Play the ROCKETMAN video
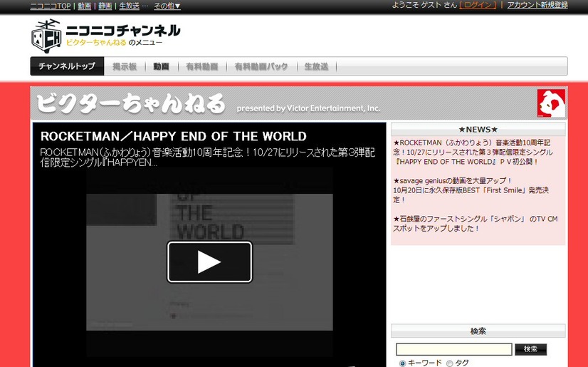588x367 pixels. coord(209,262)
